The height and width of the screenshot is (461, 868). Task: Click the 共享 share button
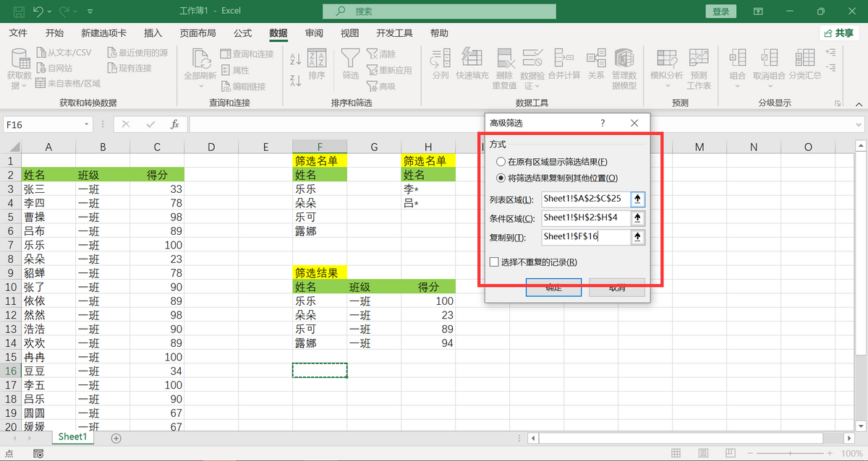pos(839,33)
